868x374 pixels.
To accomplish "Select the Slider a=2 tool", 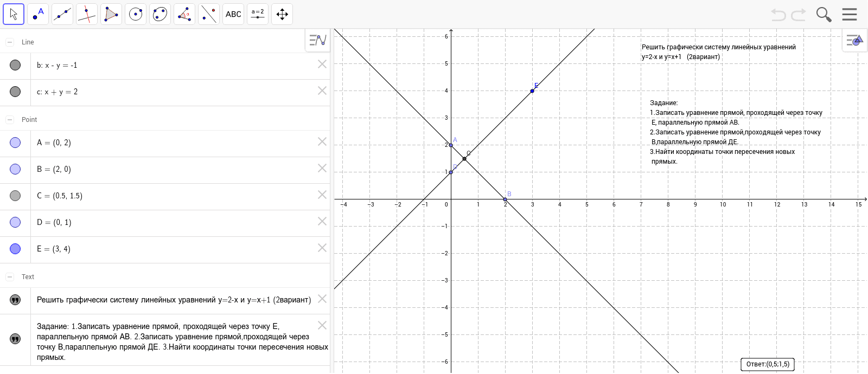I will (258, 14).
